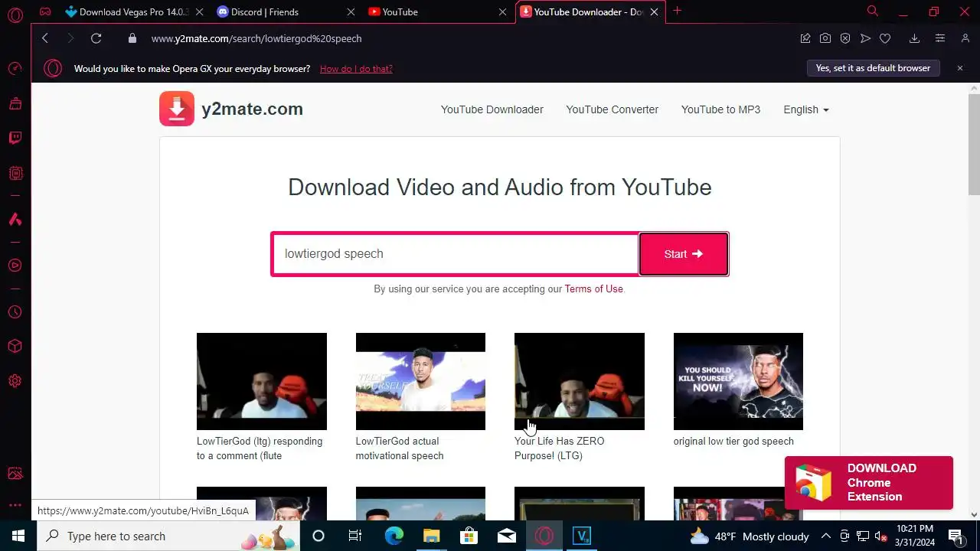980x551 pixels.
Task: Open Settings gear in sidebar
Action: (x=15, y=381)
